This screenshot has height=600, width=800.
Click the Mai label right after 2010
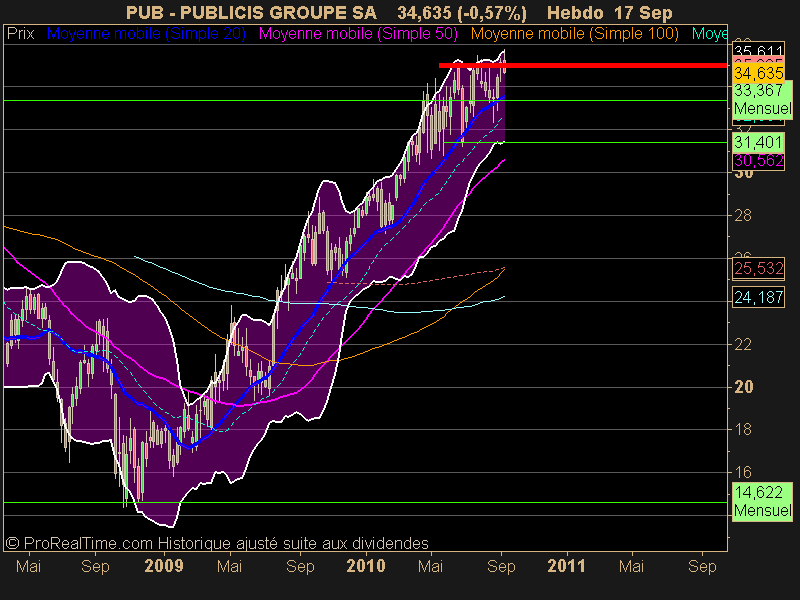(x=431, y=566)
